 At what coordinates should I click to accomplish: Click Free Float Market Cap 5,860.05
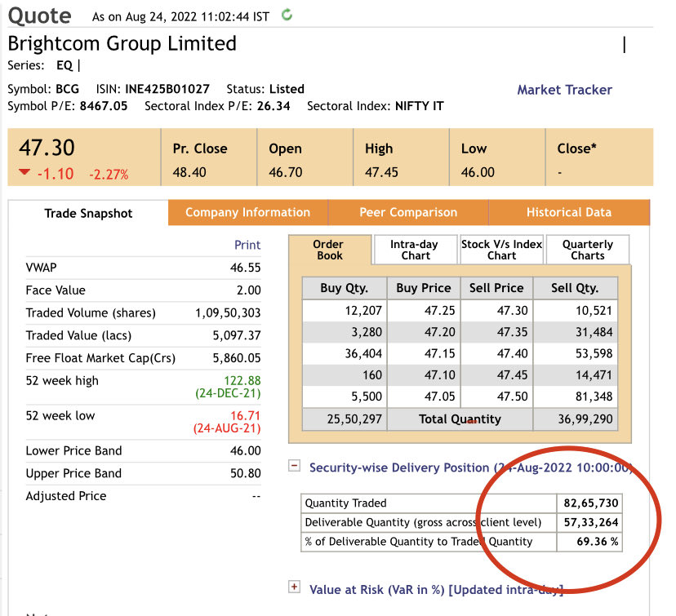236,358
